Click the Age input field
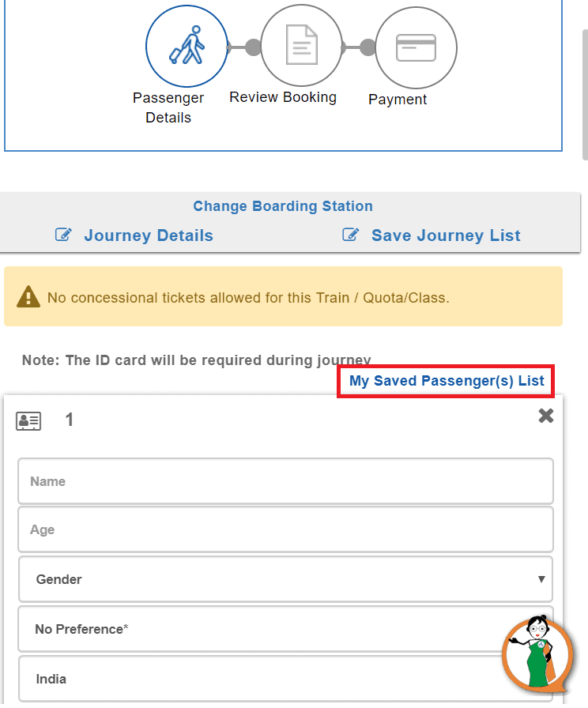Image resolution: width=588 pixels, height=708 pixels. click(286, 529)
